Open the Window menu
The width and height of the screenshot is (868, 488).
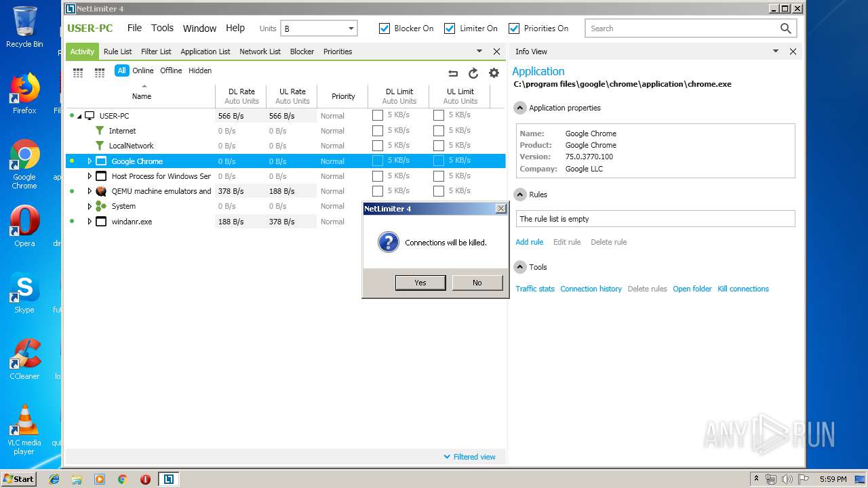pyautogui.click(x=199, y=28)
